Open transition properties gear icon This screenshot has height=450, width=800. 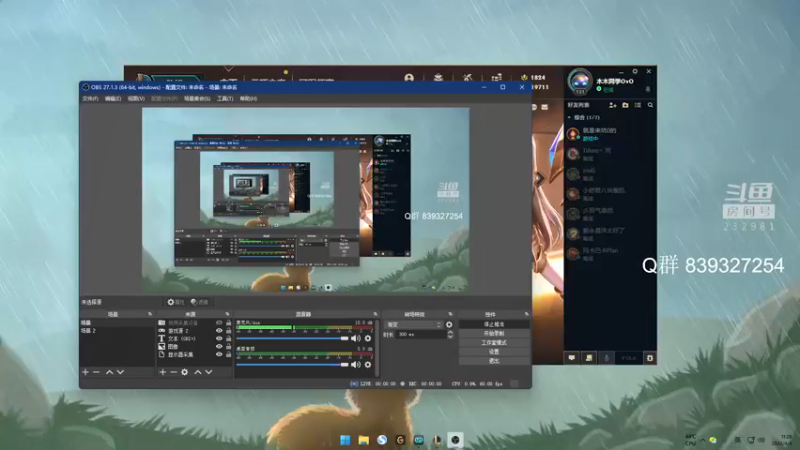click(449, 324)
